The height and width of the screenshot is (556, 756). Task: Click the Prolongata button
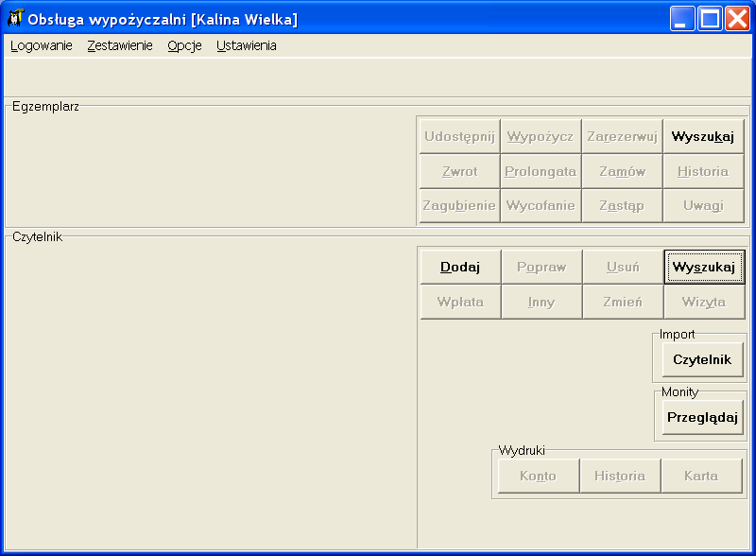click(541, 171)
